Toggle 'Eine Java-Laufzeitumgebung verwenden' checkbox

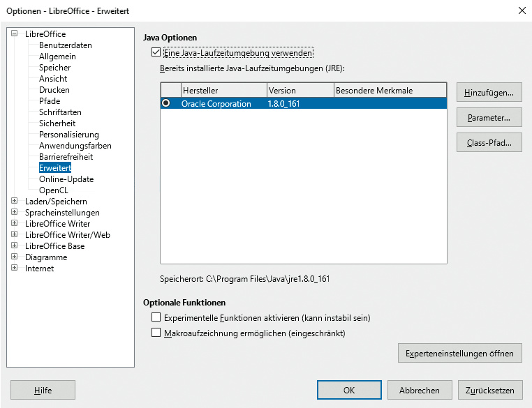156,52
